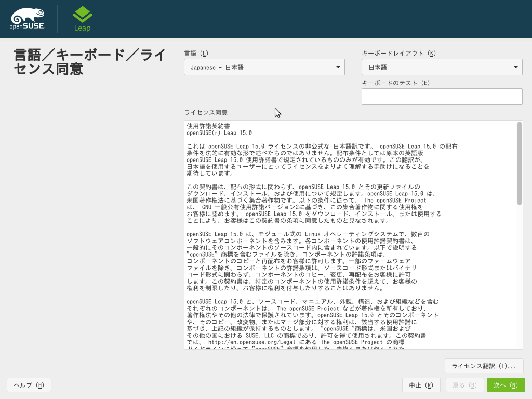The height and width of the screenshot is (399, 532).
Task: Click the 'openSUSE(r) Leap 15.0' license line
Action: (219, 132)
